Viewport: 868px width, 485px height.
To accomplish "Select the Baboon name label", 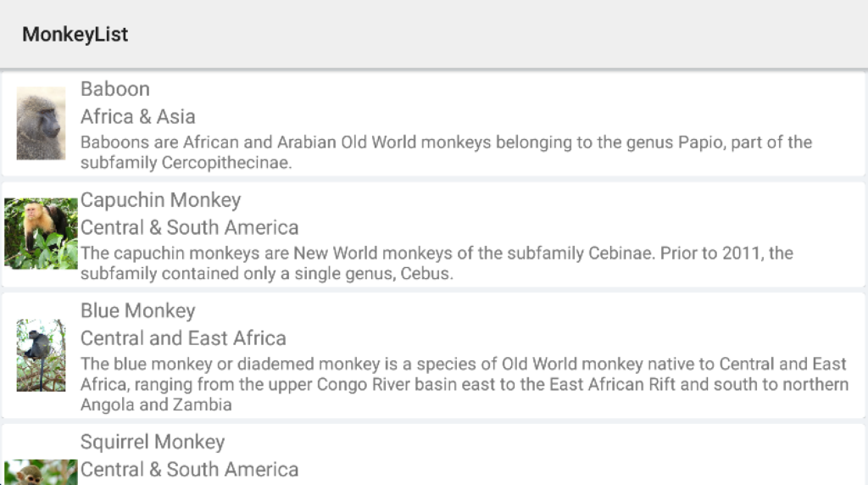I will (115, 89).
